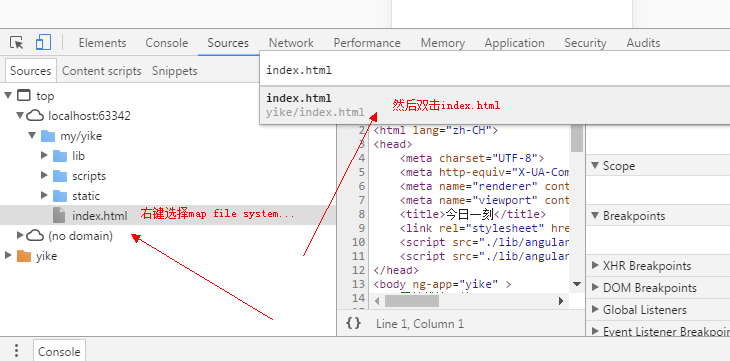The image size is (730, 361).
Task: Open the Snippets sub-tab
Action: [175, 71]
